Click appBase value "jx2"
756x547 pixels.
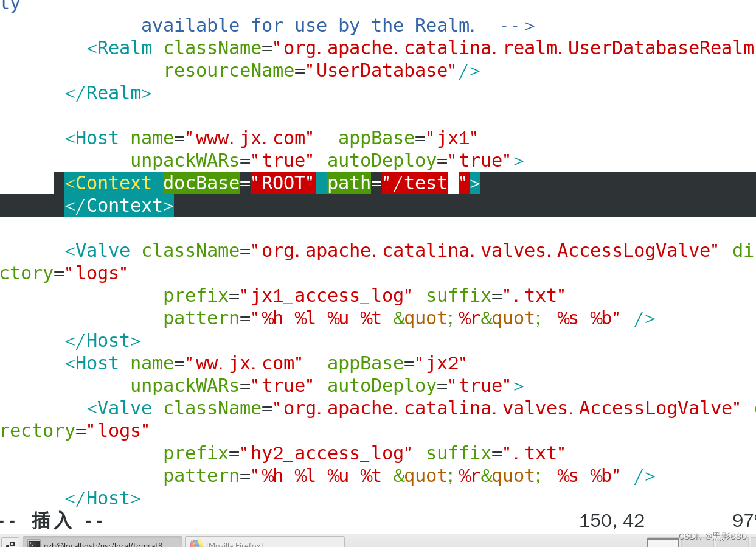441,363
